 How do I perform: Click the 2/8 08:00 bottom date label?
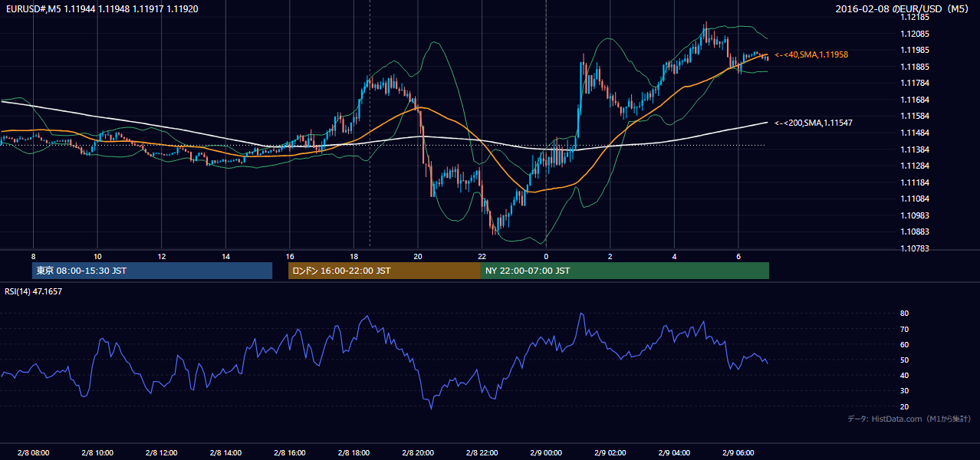tap(33, 453)
